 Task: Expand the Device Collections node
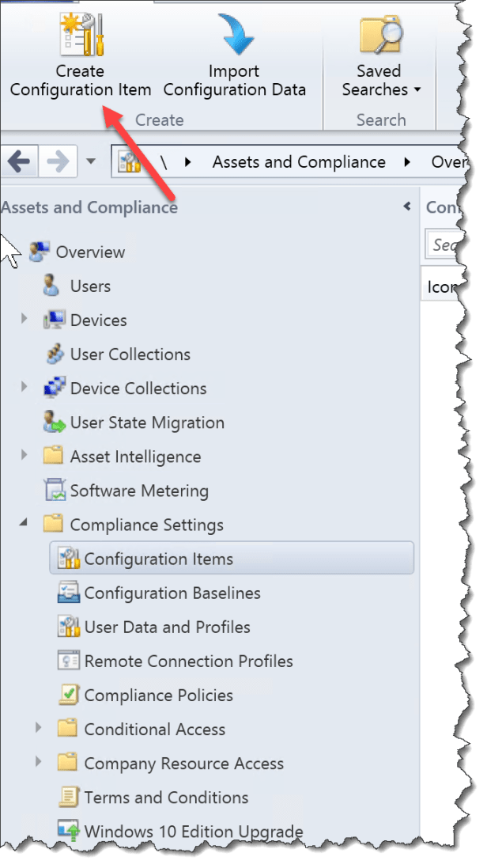coord(25,388)
